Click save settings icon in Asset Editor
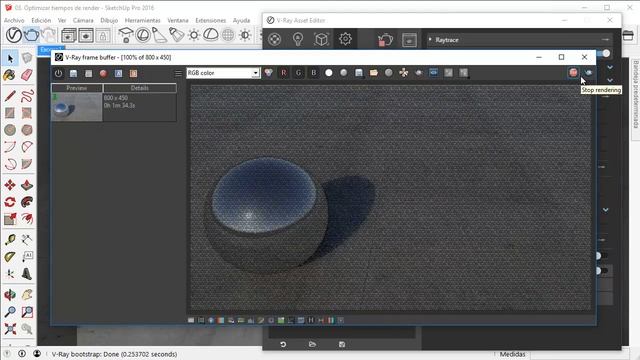Screen dimensions: 640x360 pos(342,344)
